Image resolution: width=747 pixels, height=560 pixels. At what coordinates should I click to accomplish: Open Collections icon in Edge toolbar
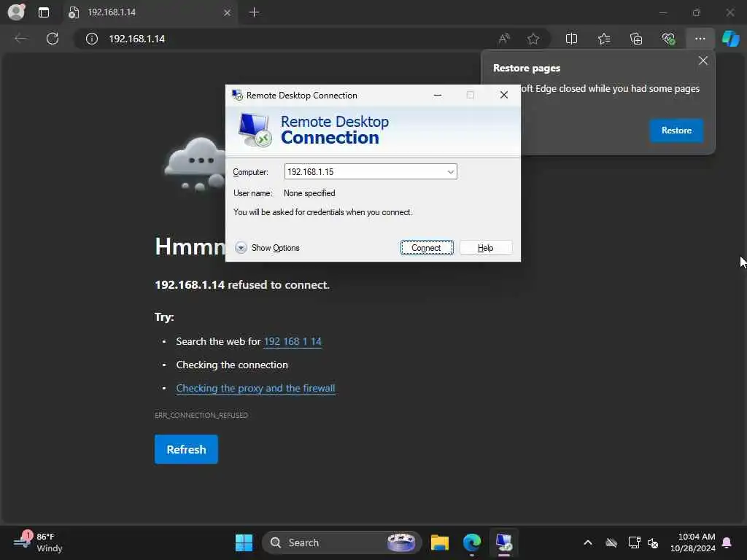[x=636, y=39]
